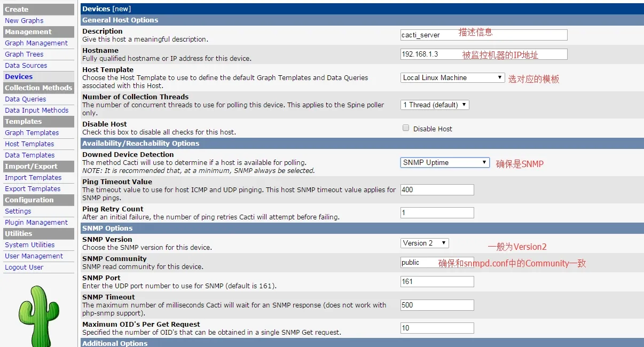Click the Configuration section header
Viewport: 644px width, 347px height.
click(39, 200)
